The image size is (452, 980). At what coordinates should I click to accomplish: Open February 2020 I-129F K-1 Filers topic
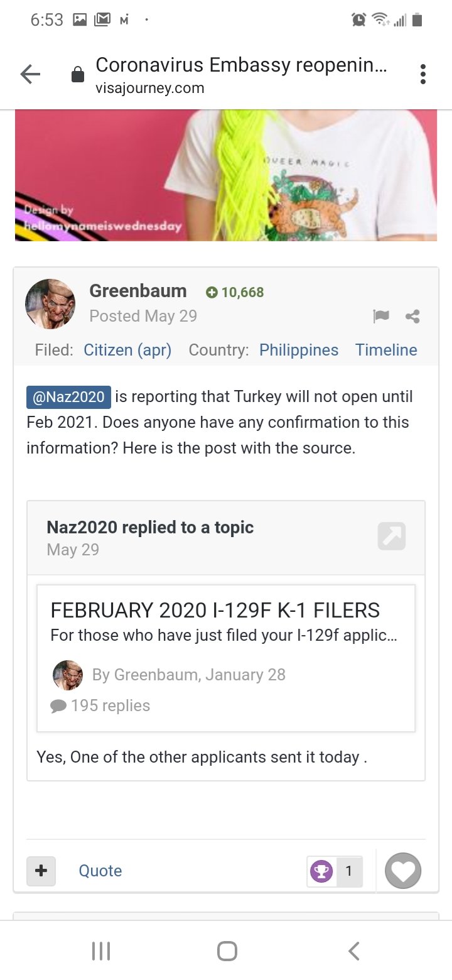[x=215, y=610]
